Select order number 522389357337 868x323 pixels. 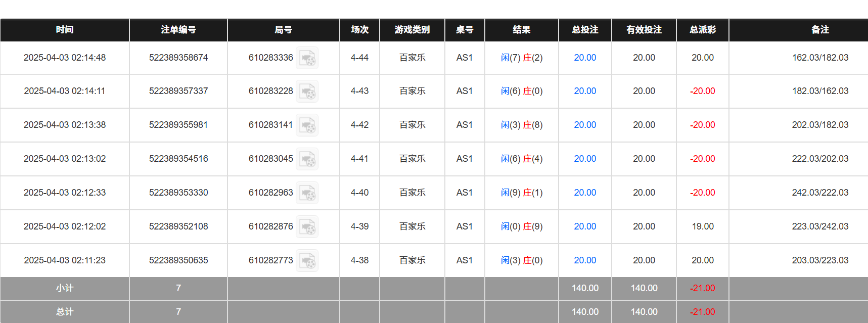click(x=178, y=91)
